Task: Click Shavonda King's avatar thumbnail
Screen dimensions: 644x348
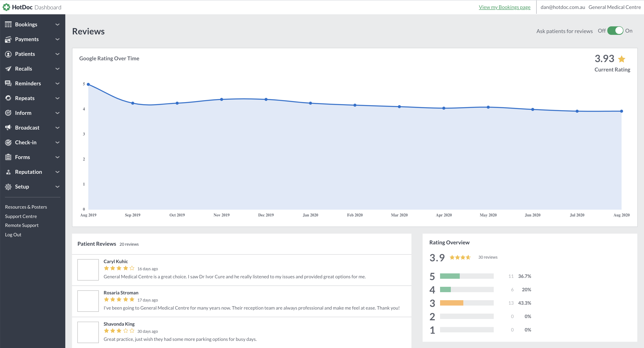Action: [88, 332]
